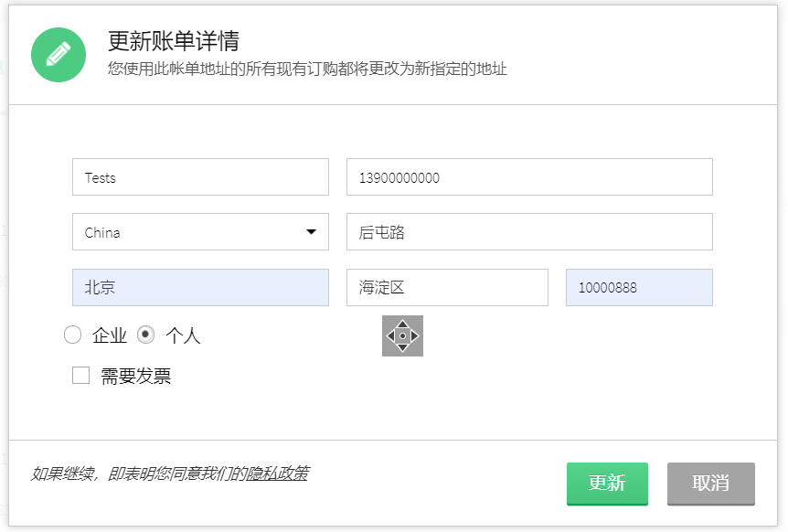The width and height of the screenshot is (788, 532).
Task: Focus the street address field 后屯路
Action: 528,232
